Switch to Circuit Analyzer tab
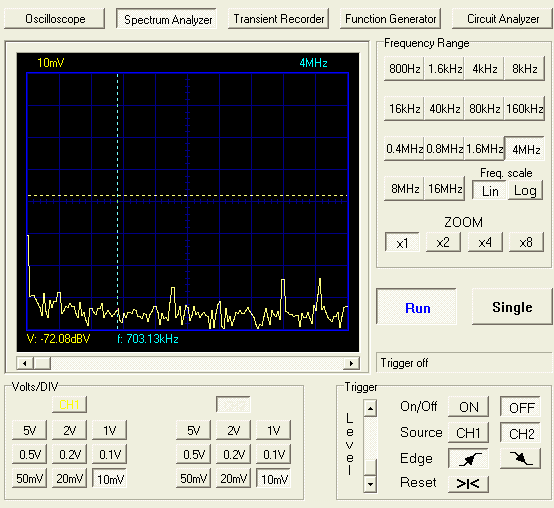 tap(502, 19)
